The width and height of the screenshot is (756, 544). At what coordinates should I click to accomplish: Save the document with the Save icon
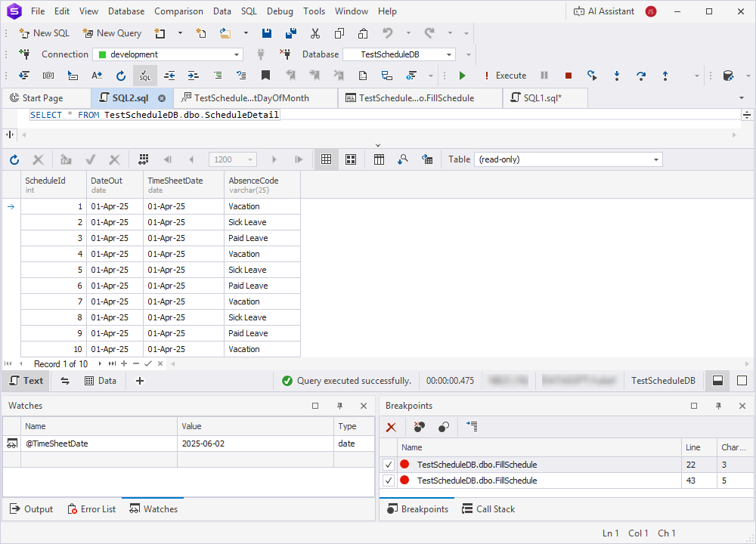pyautogui.click(x=265, y=33)
